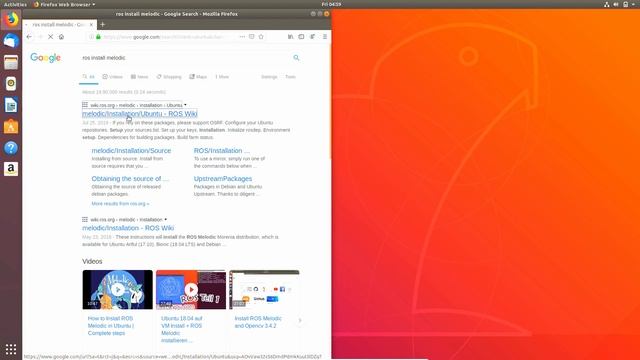Play 'How to Install ROS Melodic' video thumbnail
The height and width of the screenshot is (360, 640).
tap(118, 289)
